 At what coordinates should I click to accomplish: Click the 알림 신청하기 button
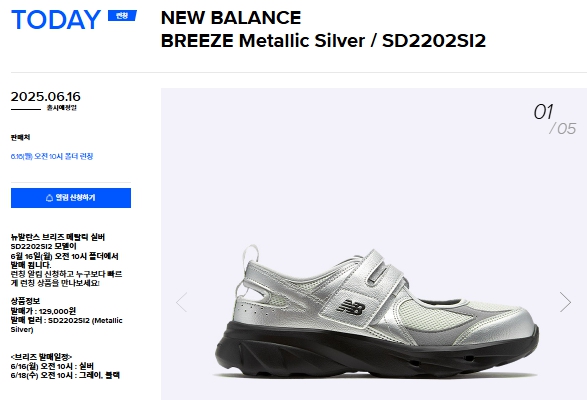pyautogui.click(x=71, y=198)
